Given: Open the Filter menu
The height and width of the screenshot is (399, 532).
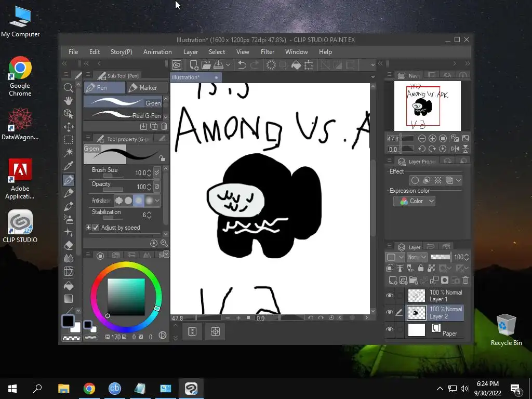Looking at the screenshot, I should coord(268,52).
